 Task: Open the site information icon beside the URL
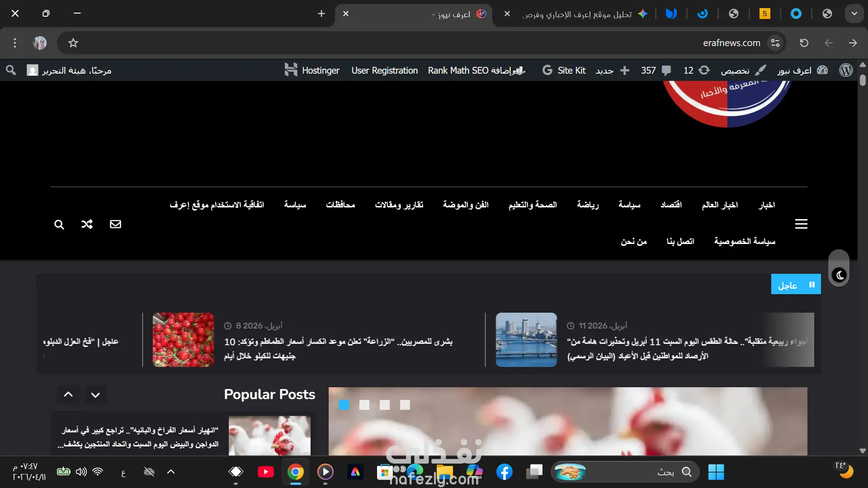tap(775, 43)
